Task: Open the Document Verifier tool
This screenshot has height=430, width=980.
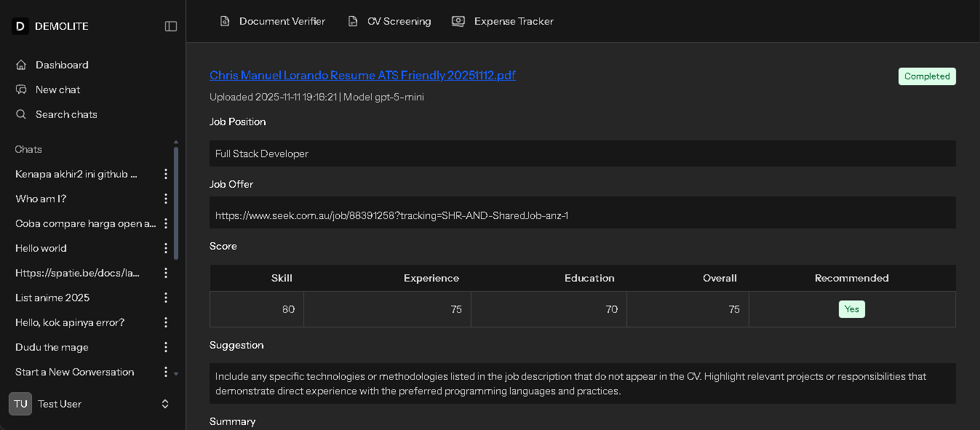Action: (x=272, y=21)
